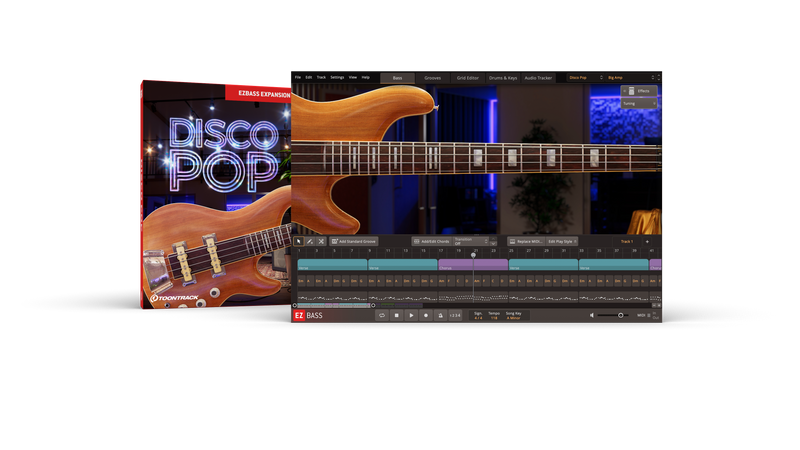Click the Tempo value
800x450 pixels.
point(494,318)
